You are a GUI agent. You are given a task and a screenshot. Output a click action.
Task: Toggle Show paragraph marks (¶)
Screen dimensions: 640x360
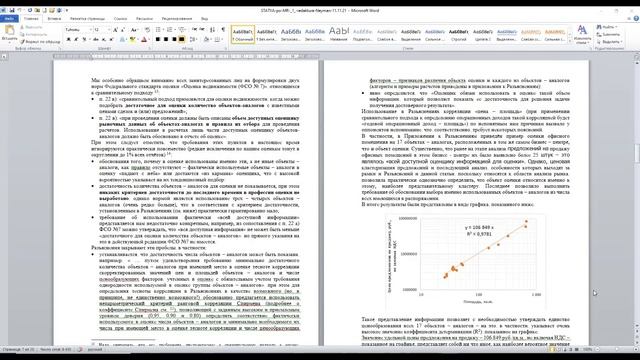click(223, 30)
